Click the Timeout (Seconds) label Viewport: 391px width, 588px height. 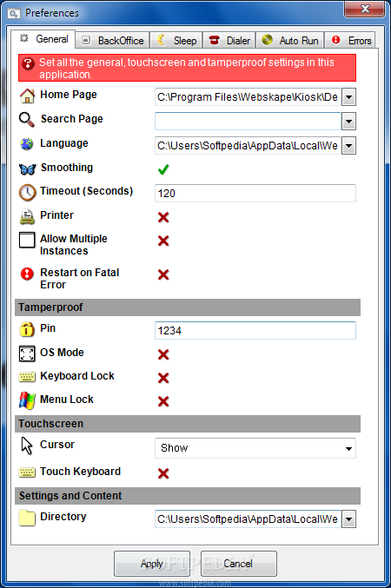pos(87,191)
